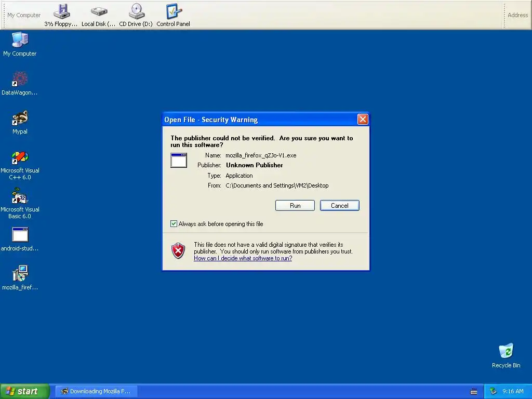532x399 pixels.
Task: Click the keyboard icon in taskbar
Action: [474, 392]
